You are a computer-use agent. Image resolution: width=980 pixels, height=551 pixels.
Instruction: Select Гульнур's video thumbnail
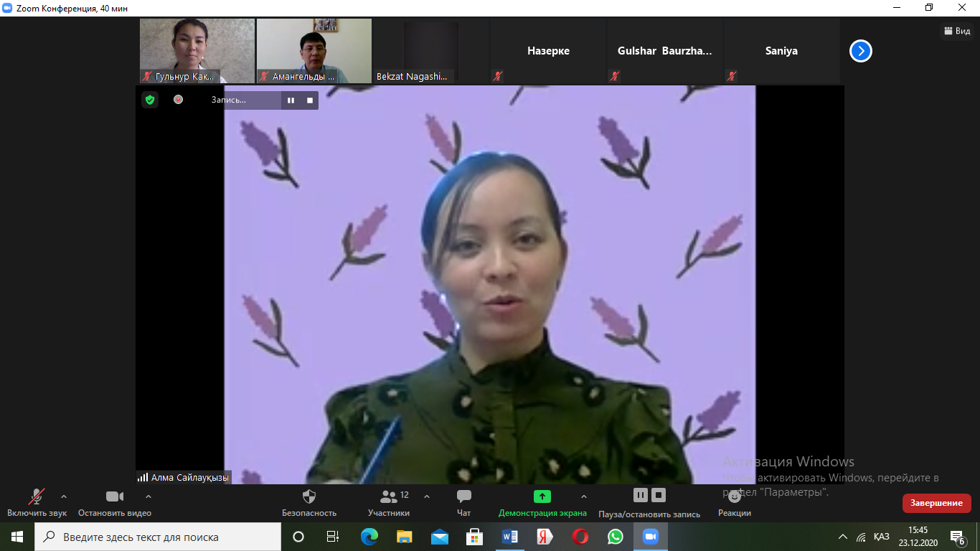197,51
